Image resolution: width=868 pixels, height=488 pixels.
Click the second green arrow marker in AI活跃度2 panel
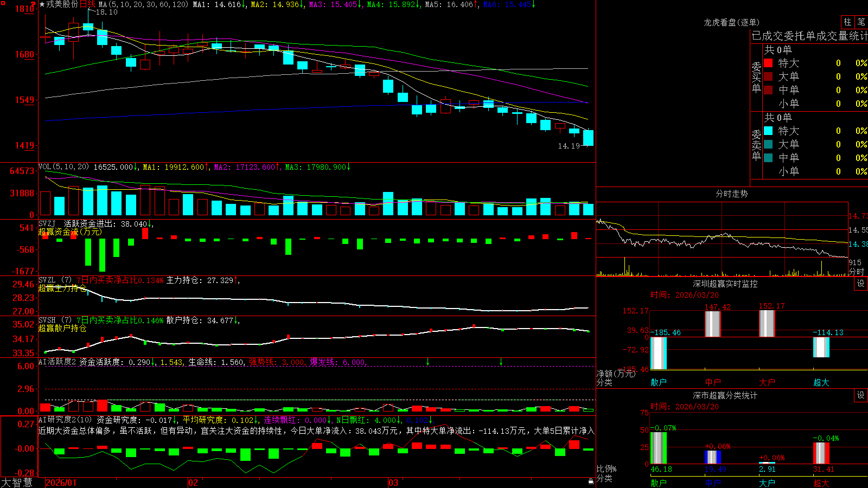(501, 361)
